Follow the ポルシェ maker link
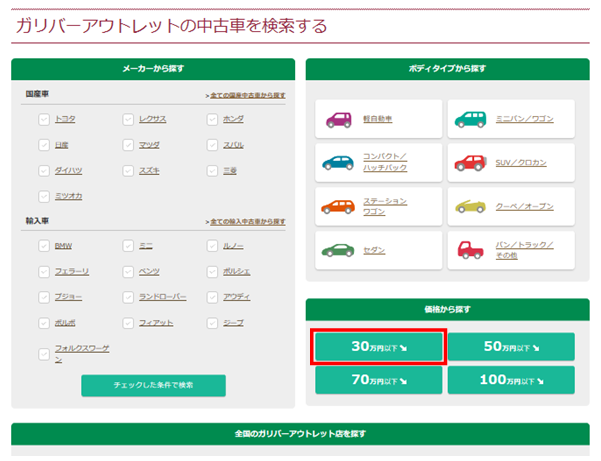Image resolution: width=601 pixels, height=461 pixels. [237, 272]
